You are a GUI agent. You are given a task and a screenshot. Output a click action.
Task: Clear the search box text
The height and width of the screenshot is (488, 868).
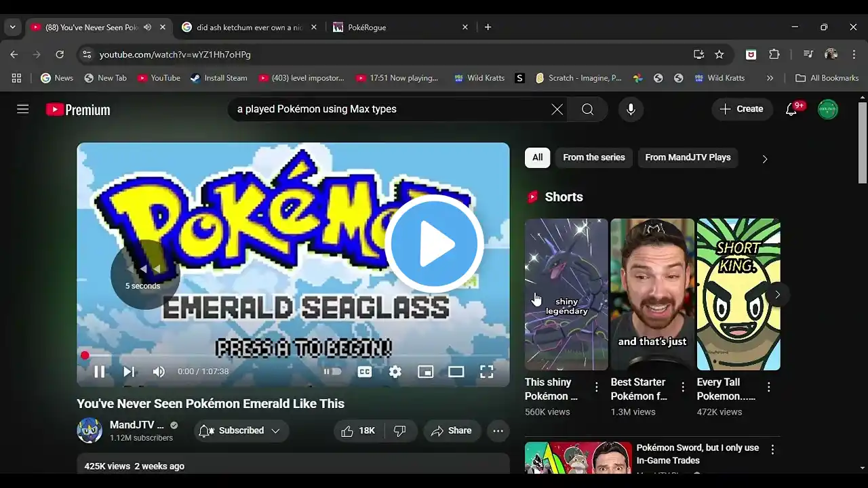[557, 109]
